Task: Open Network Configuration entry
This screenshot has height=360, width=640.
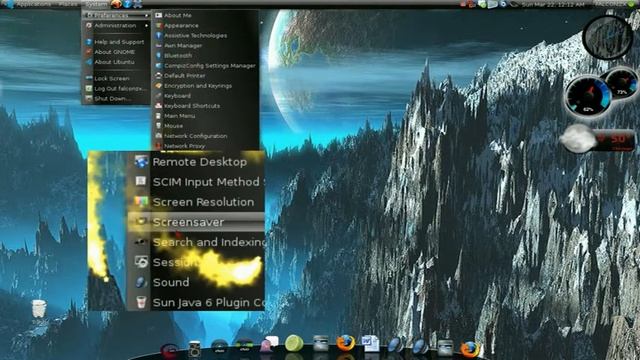Action: point(206,136)
